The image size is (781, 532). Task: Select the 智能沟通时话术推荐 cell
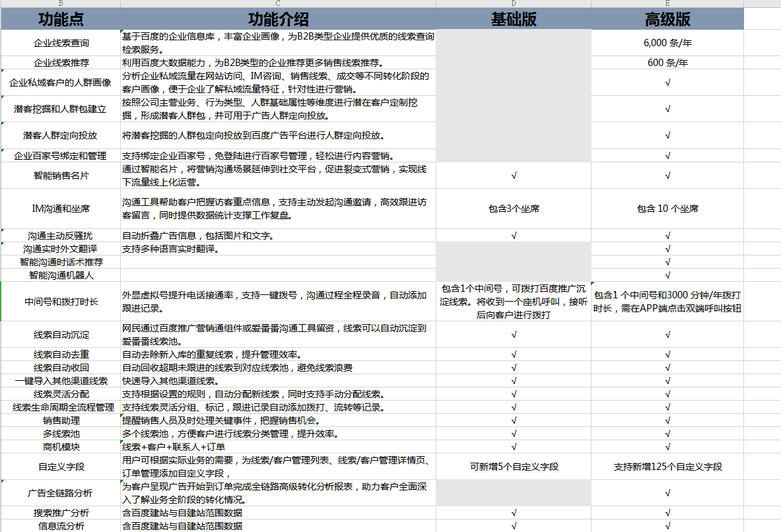point(61,262)
